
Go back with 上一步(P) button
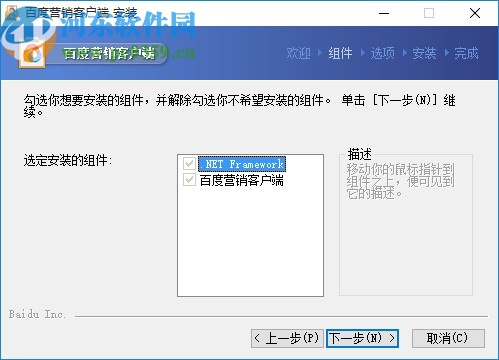click(287, 338)
